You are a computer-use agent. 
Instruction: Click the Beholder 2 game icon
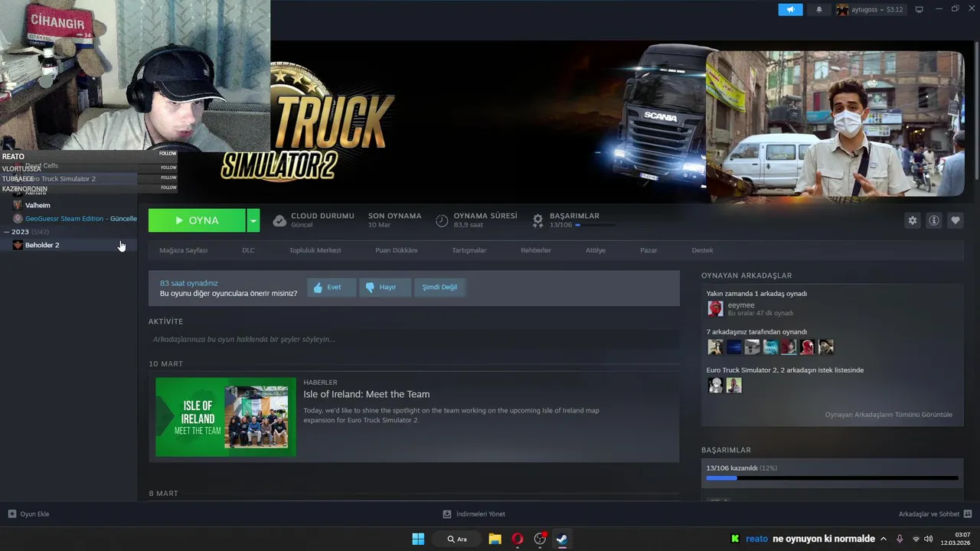18,245
